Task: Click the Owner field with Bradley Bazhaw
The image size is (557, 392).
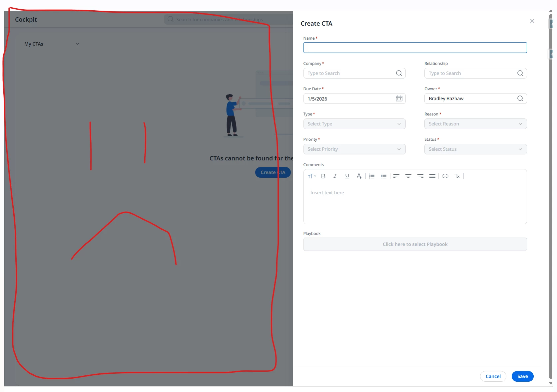Action: [475, 98]
